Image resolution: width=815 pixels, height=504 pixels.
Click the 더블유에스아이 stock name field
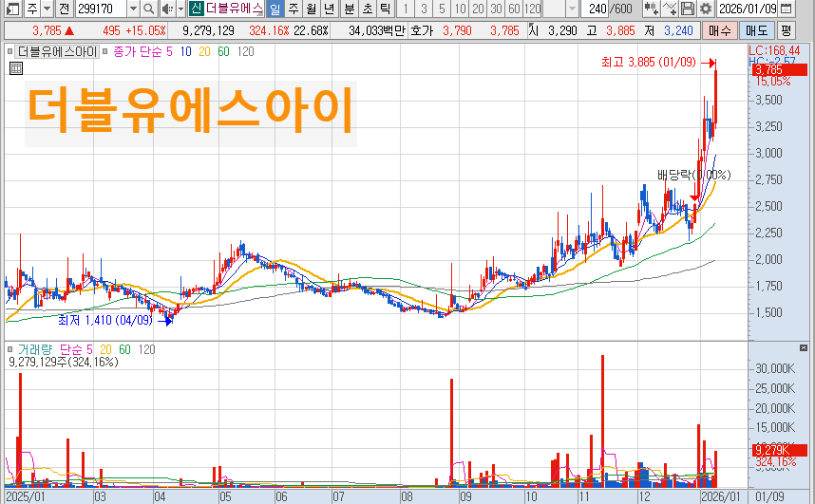(235, 9)
